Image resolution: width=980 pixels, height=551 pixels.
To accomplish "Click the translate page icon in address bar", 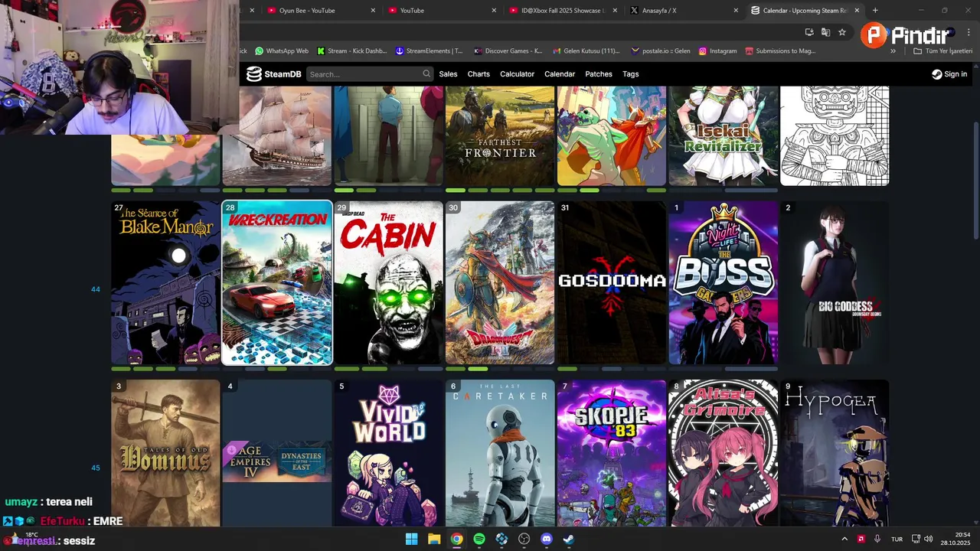I will (825, 32).
